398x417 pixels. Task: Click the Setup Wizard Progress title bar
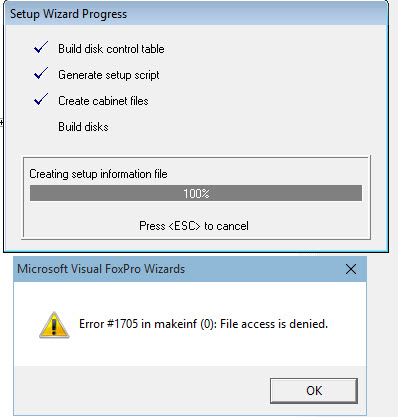[x=196, y=14]
